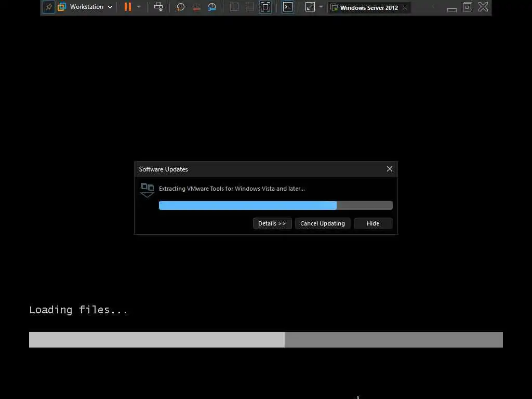The height and width of the screenshot is (399, 532).
Task: Click the 'Extracting VMware Tools' status text
Action: coord(232,189)
